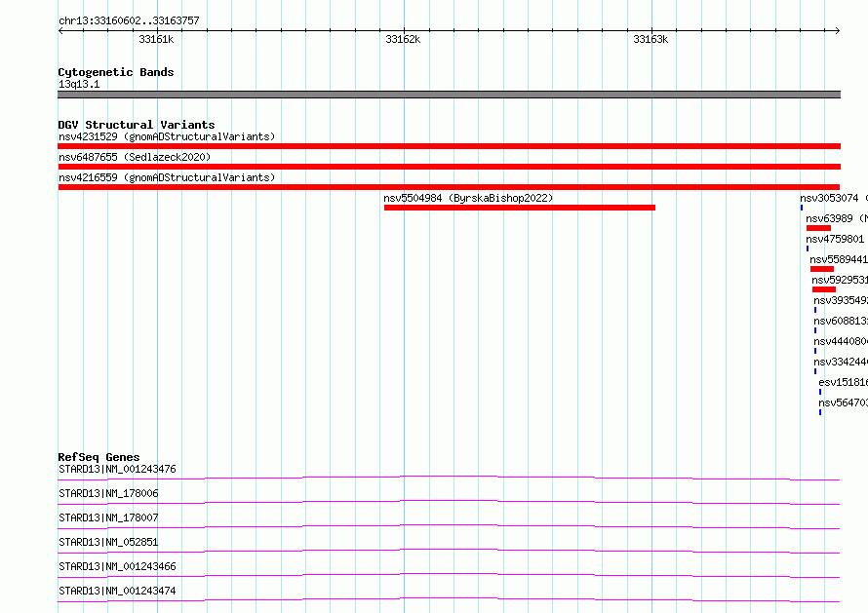The width and height of the screenshot is (868, 613).
Task: Open the DGV Structural Variants track heading
Action: click(137, 125)
